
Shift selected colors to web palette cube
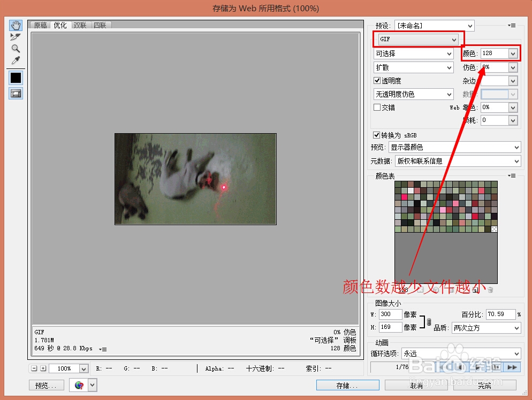[436, 290]
